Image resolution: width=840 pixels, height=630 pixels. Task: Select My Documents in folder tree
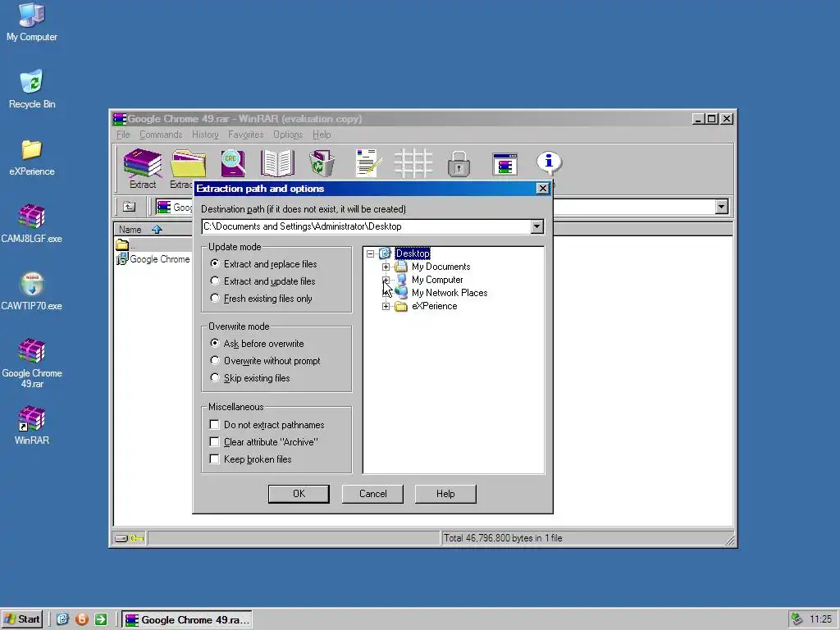pyautogui.click(x=441, y=267)
